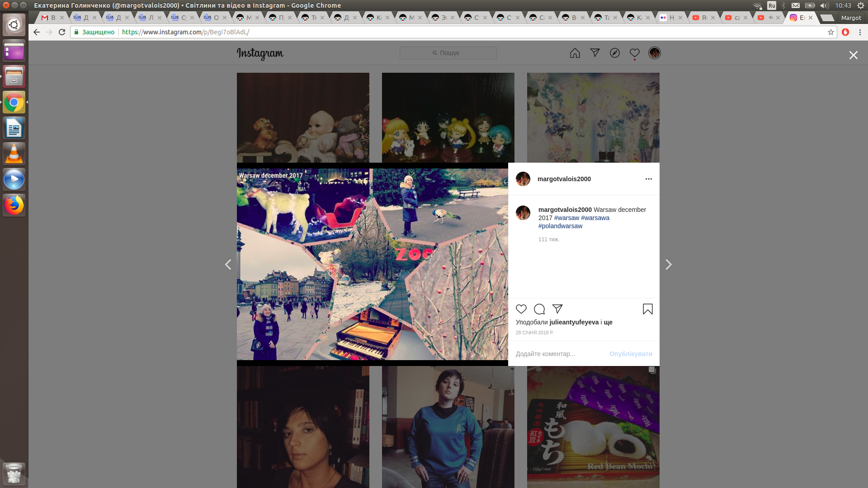Like the post with the heart icon
Image resolution: width=868 pixels, height=488 pixels.
click(x=521, y=309)
